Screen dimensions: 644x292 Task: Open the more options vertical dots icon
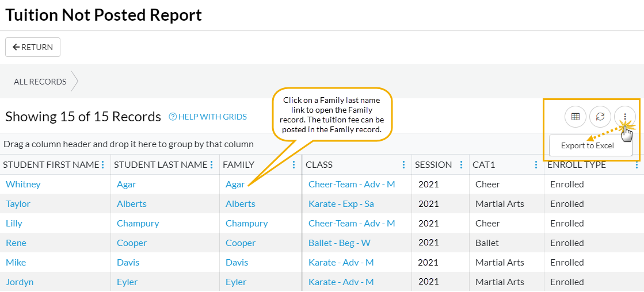click(x=625, y=117)
